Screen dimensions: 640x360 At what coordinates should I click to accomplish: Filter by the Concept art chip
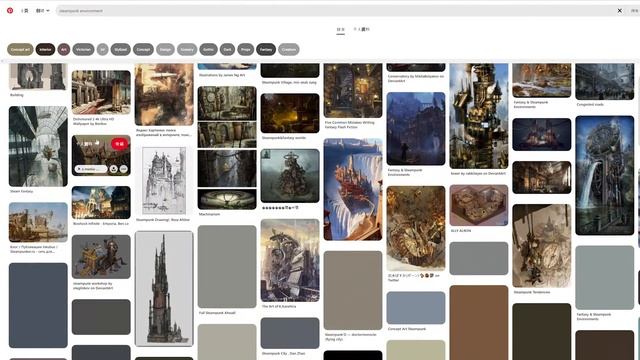(x=20, y=49)
